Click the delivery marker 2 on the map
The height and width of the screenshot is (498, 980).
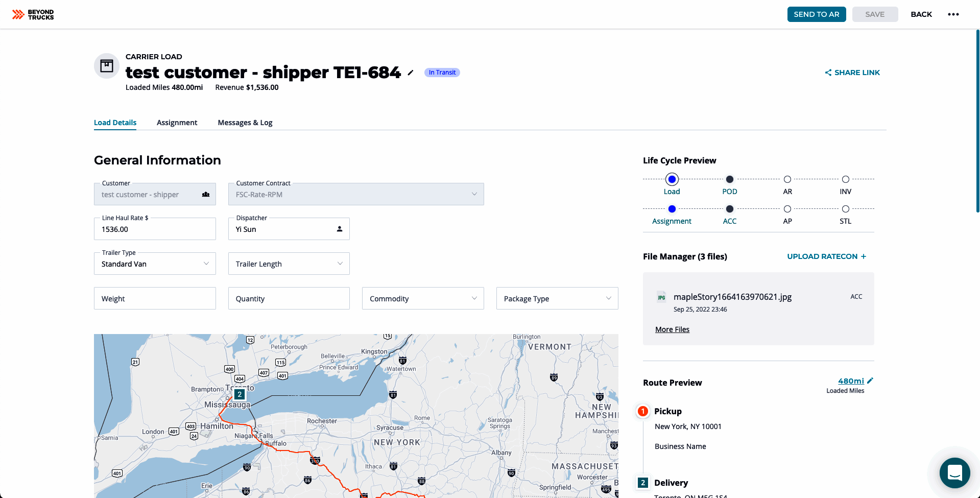pyautogui.click(x=239, y=394)
